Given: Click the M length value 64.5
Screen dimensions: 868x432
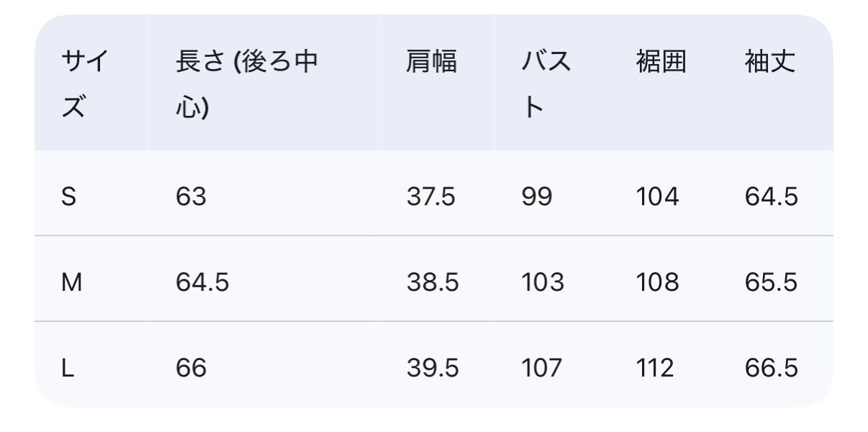Looking at the screenshot, I should pyautogui.click(x=202, y=282).
